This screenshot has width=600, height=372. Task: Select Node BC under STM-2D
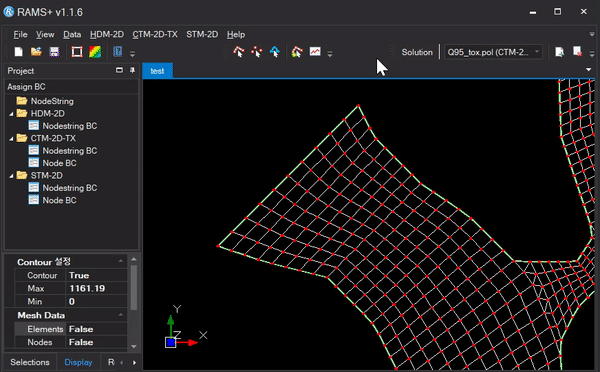(x=59, y=200)
